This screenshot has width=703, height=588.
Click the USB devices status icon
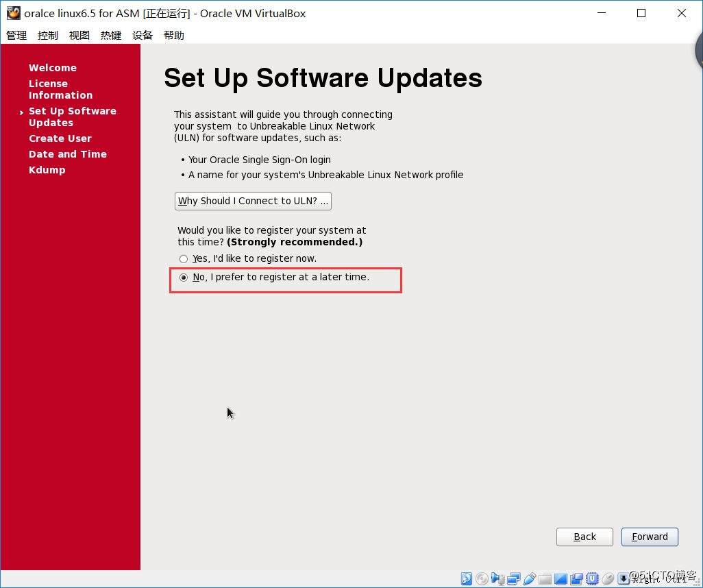tap(529, 578)
